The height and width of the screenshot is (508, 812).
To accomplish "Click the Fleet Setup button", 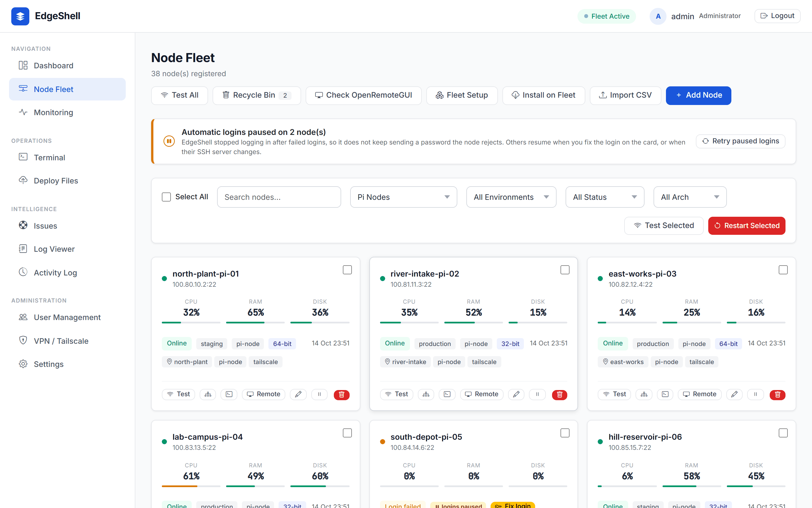I will tap(462, 95).
